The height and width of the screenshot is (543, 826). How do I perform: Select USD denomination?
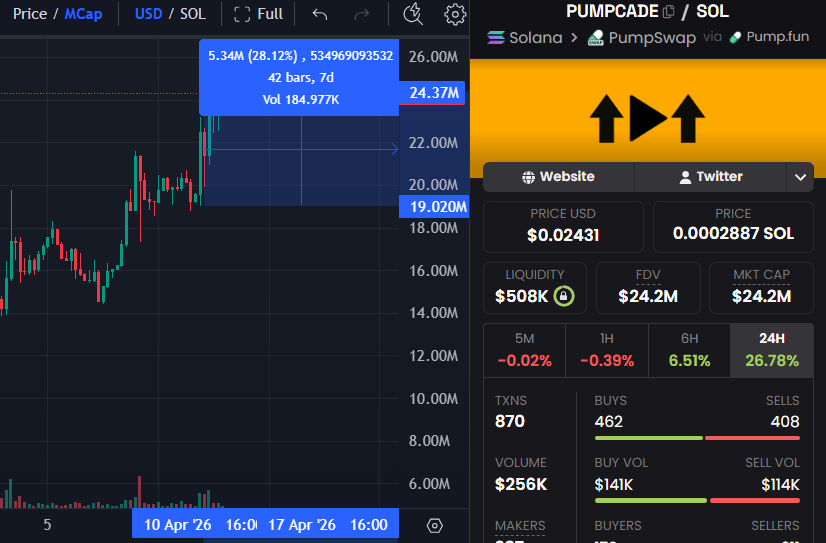click(148, 14)
